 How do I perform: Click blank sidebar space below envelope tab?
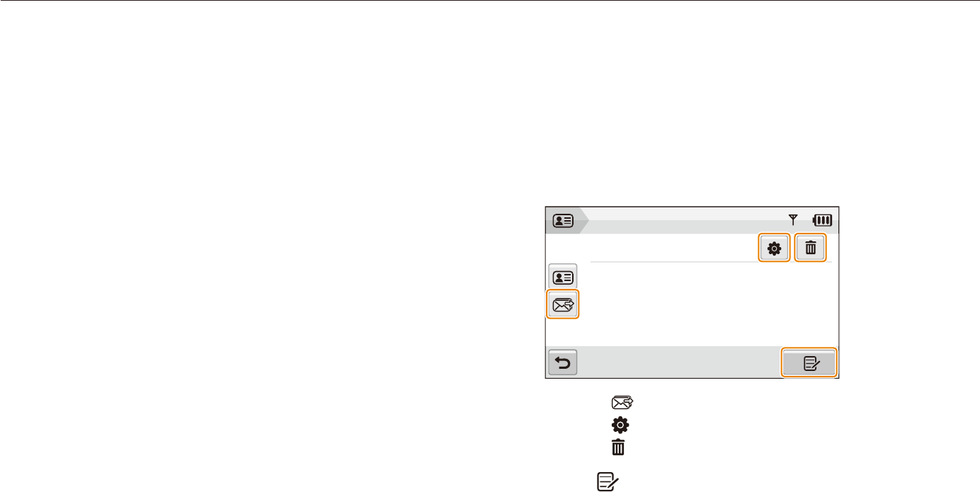(x=564, y=333)
